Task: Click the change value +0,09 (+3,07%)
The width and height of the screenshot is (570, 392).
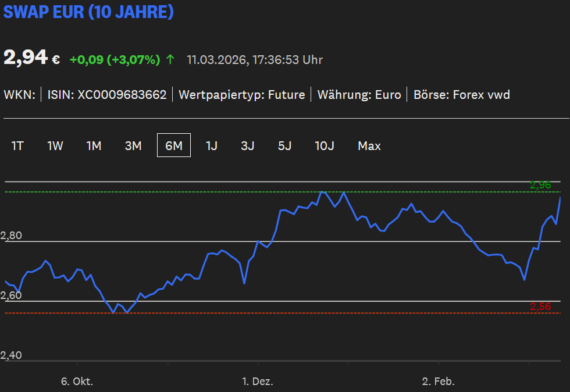Action: coord(115,59)
